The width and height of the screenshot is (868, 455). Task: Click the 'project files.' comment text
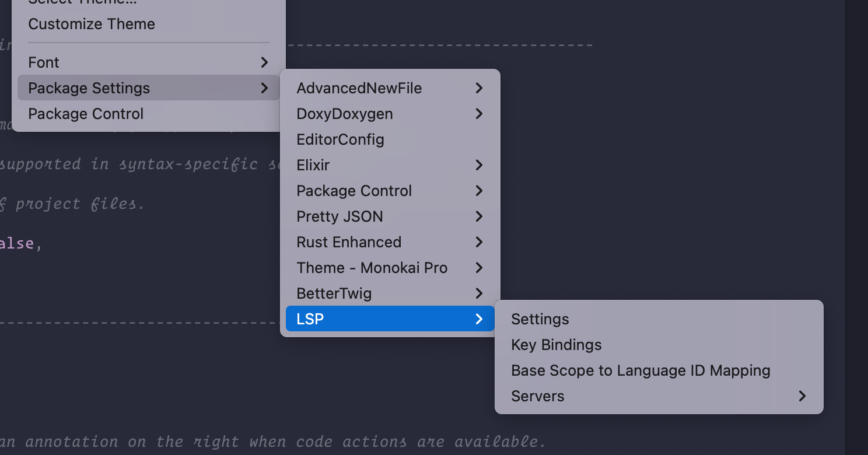[80, 204]
